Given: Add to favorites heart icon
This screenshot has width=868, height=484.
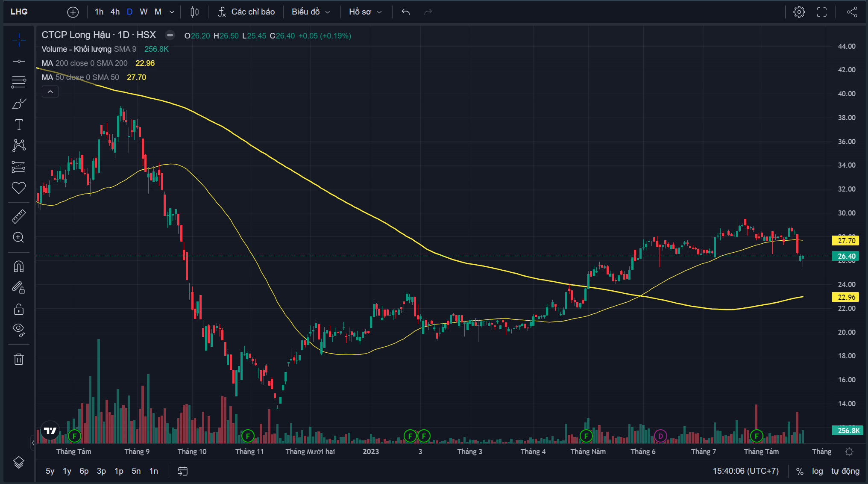Looking at the screenshot, I should click(x=18, y=188).
